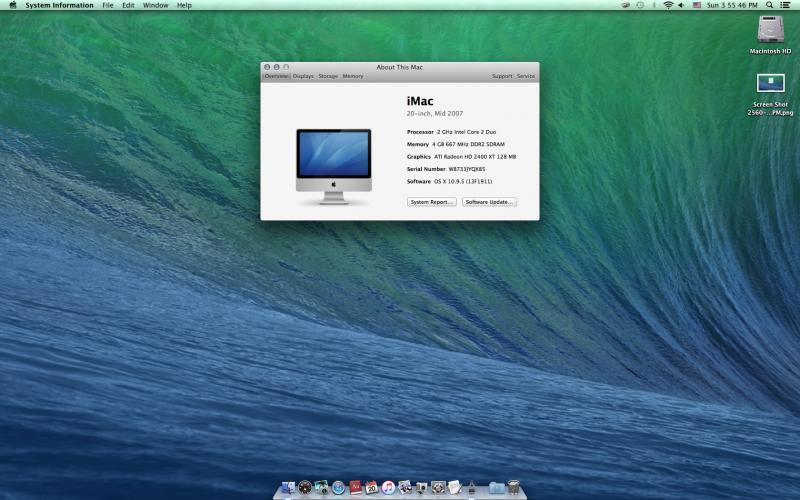Minimize the About This Mac window
Image resolution: width=800 pixels, height=500 pixels.
277,67
